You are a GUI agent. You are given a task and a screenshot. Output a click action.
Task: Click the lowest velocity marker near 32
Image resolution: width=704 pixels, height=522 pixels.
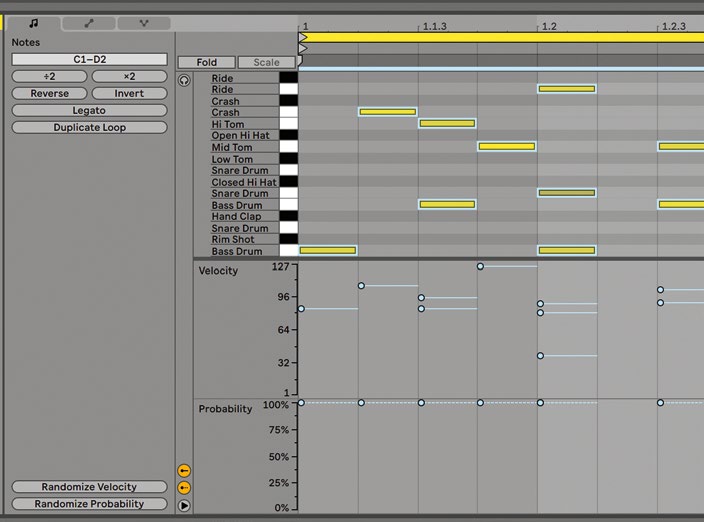pos(541,356)
